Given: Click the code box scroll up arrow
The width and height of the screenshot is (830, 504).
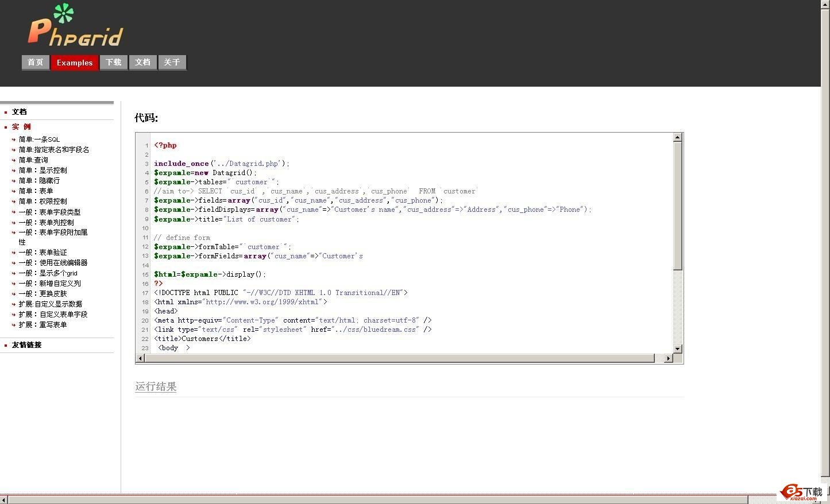Looking at the screenshot, I should pyautogui.click(x=677, y=137).
